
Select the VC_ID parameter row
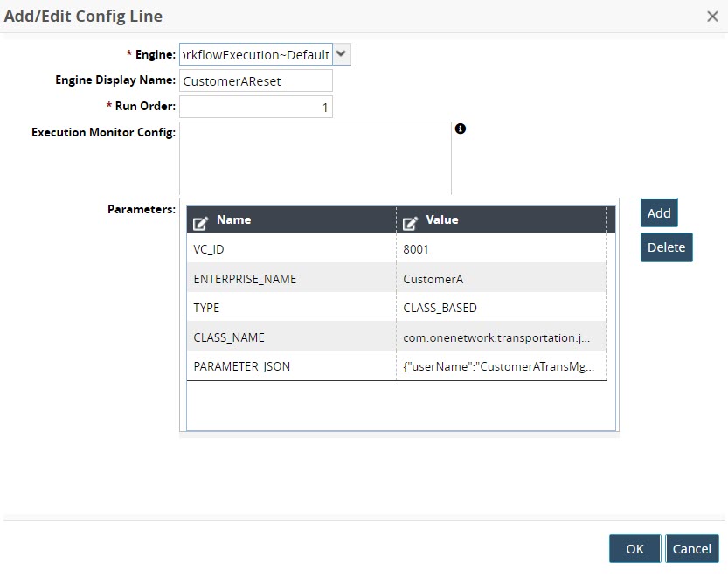click(290, 249)
